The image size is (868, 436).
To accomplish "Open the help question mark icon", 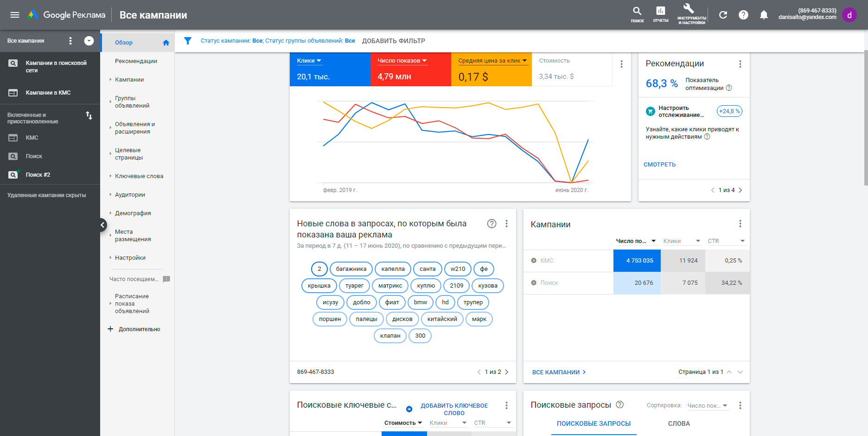I will point(743,15).
